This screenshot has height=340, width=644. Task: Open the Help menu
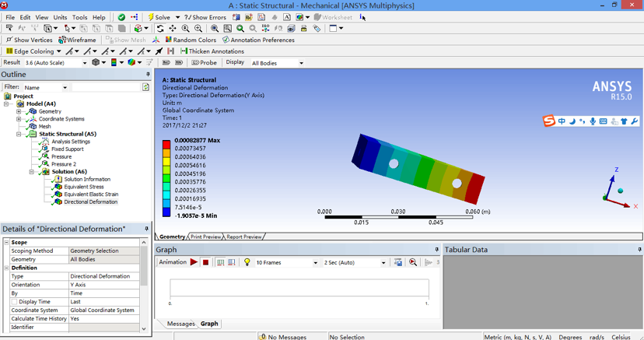pos(99,17)
